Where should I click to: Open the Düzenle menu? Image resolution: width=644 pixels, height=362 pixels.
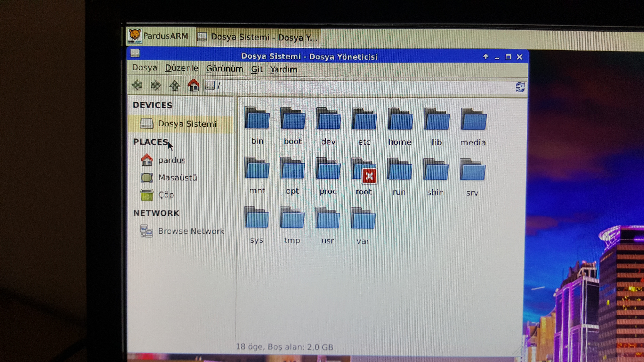181,68
